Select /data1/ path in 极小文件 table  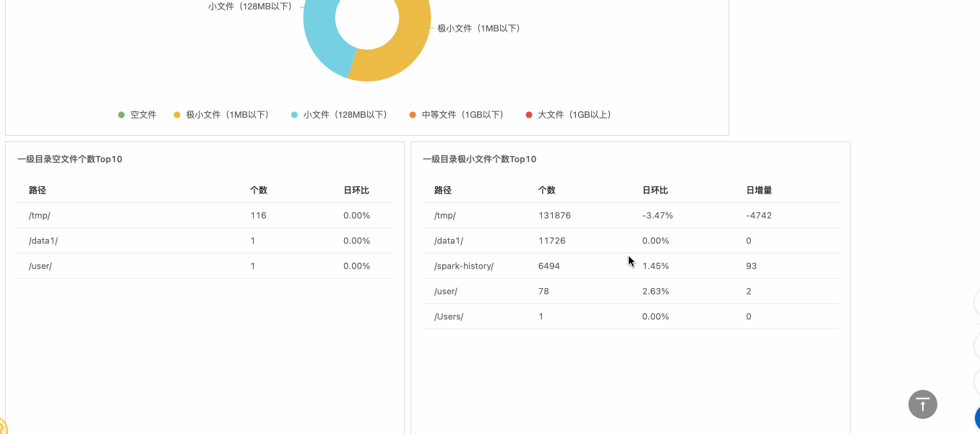pos(449,240)
